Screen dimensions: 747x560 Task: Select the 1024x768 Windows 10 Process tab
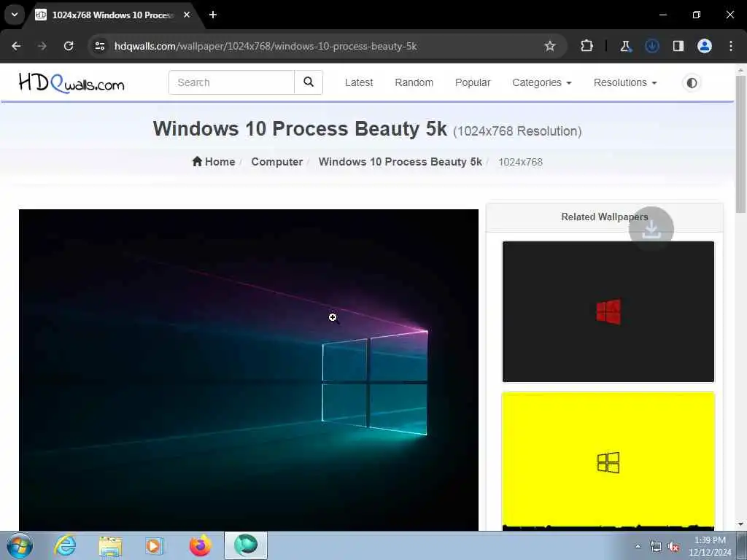(112, 15)
